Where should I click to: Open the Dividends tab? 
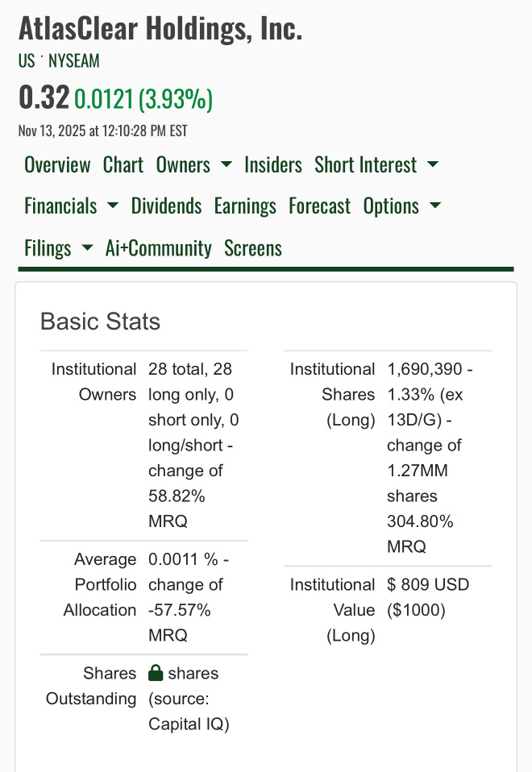[x=166, y=205]
